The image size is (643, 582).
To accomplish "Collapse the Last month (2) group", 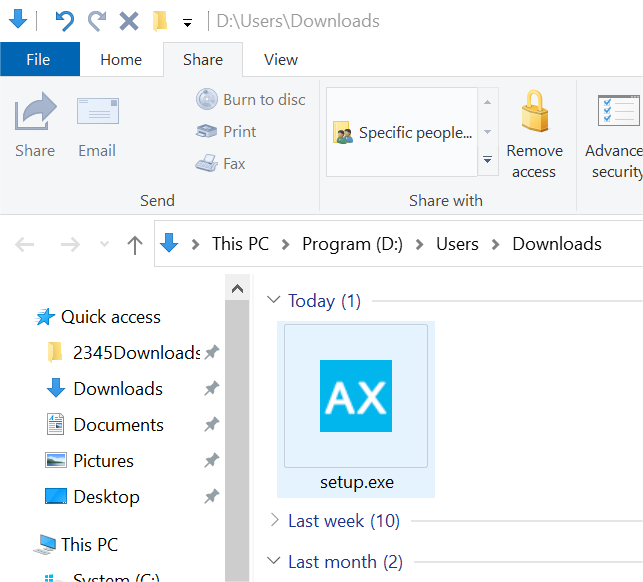I will pos(274,560).
